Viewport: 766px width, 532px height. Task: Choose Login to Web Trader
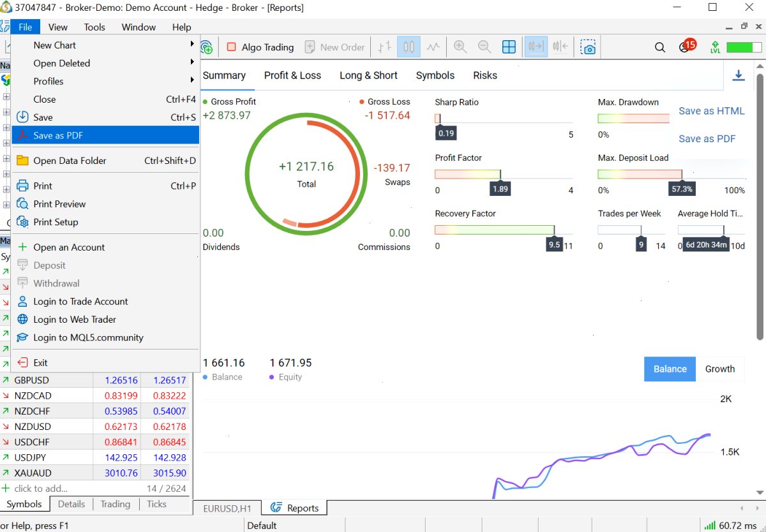[x=105, y=320]
